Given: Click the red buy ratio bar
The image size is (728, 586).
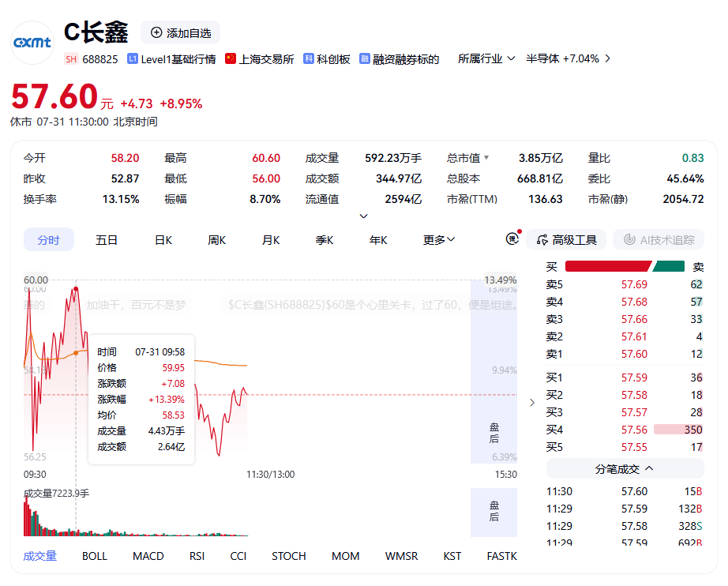Looking at the screenshot, I should tap(608, 266).
